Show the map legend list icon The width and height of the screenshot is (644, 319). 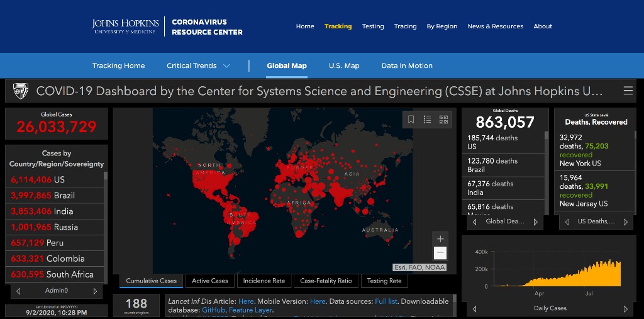[427, 120]
